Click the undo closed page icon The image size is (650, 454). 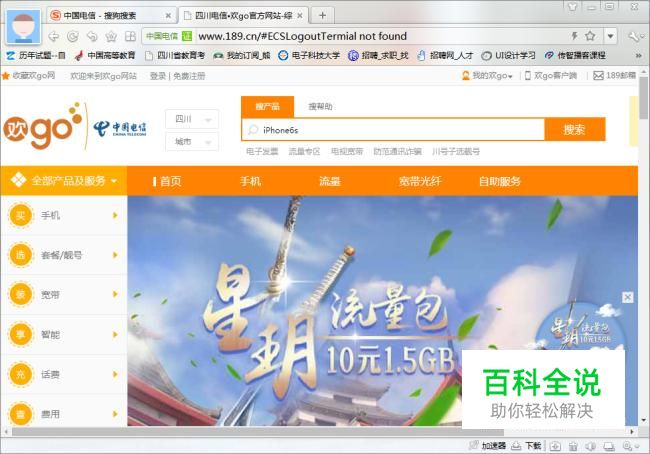(x=92, y=36)
